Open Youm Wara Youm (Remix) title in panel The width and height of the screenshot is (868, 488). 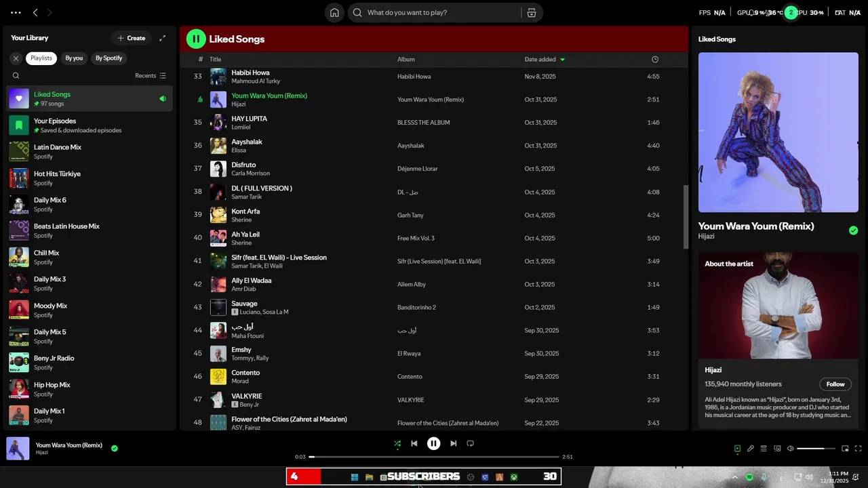coord(756,226)
